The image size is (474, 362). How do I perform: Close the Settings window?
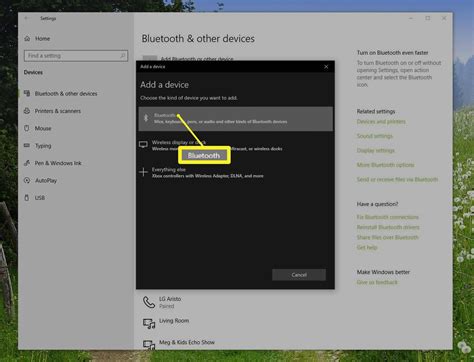(444, 18)
